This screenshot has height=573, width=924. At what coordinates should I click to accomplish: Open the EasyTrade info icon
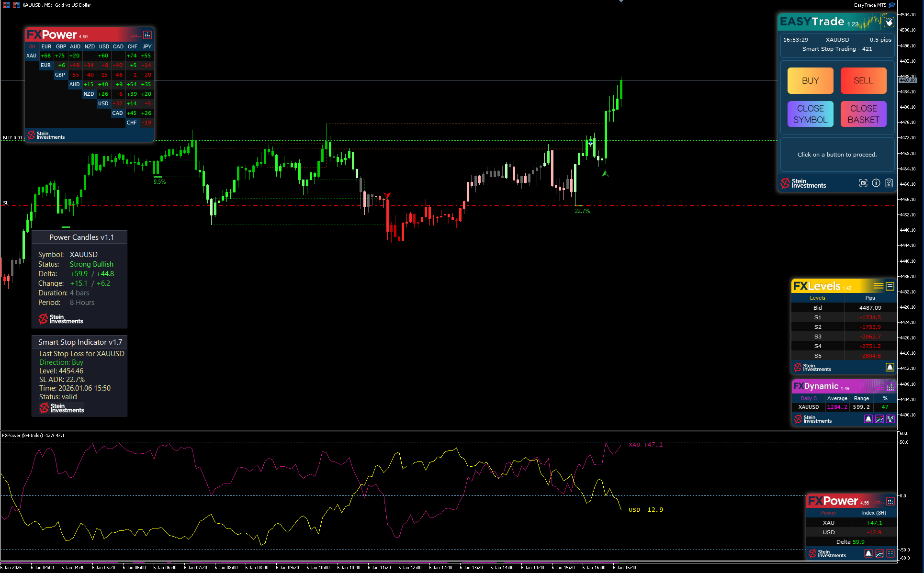click(x=876, y=183)
